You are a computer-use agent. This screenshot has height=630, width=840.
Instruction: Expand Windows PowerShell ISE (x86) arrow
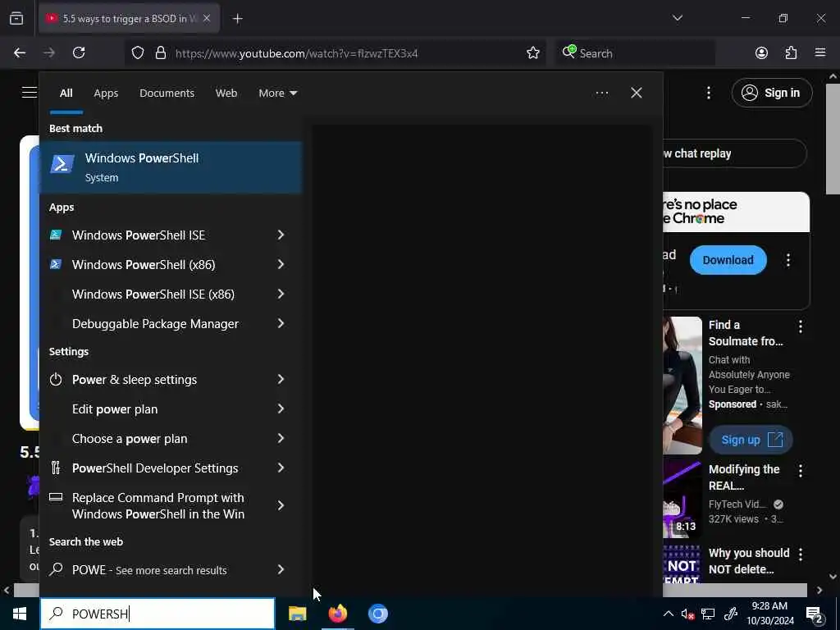pyautogui.click(x=281, y=294)
